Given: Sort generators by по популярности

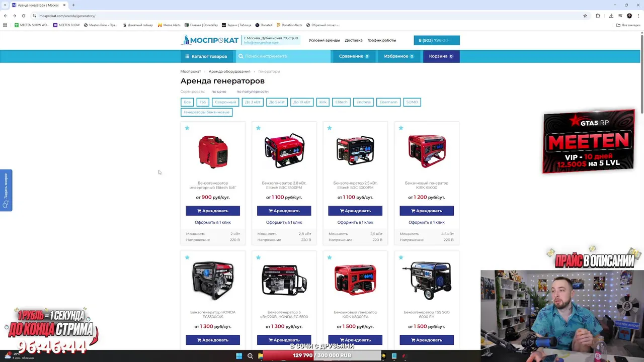Looking at the screenshot, I should tap(253, 92).
